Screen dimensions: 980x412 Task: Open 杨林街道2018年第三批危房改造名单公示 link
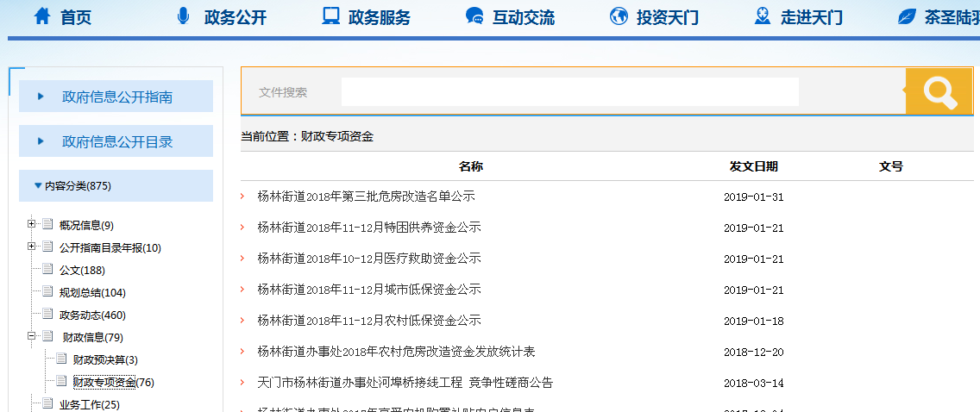[x=366, y=197]
